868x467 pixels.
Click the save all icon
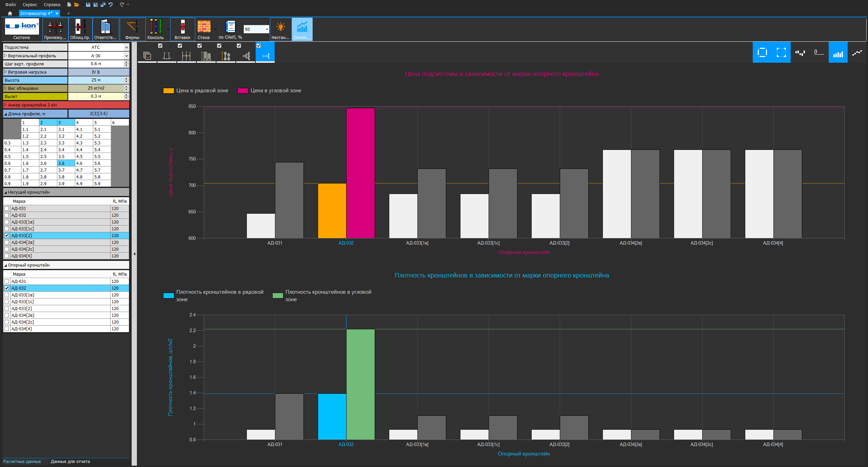[103, 4]
